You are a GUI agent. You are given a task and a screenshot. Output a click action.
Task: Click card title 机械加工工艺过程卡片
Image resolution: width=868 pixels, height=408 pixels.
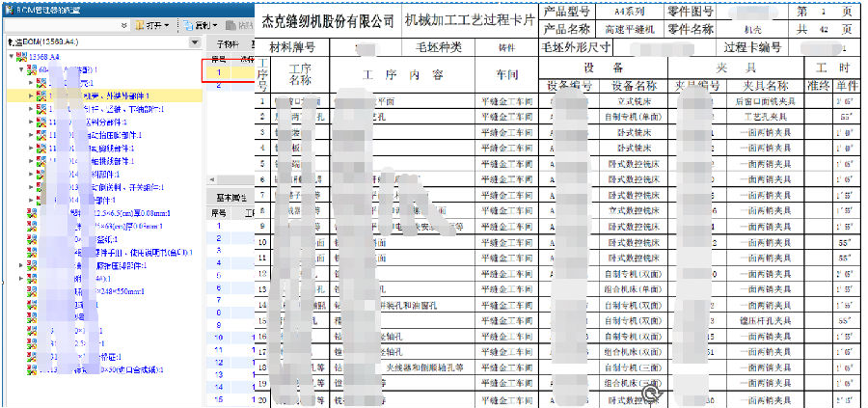(470, 21)
